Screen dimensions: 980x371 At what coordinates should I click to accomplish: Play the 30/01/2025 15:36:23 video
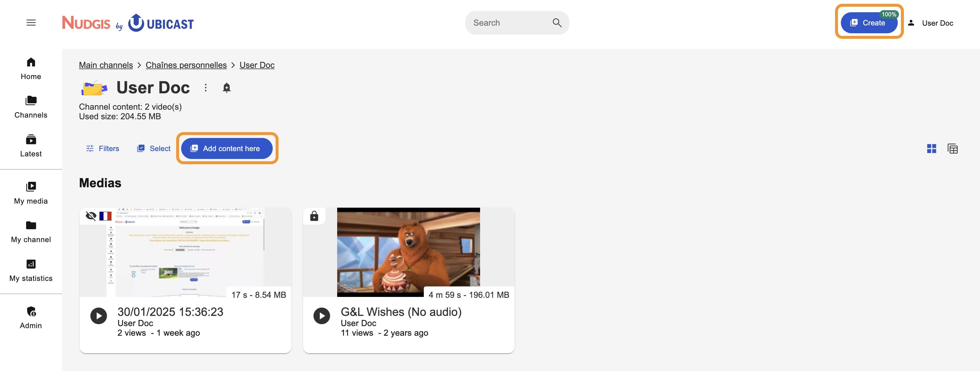[99, 316]
